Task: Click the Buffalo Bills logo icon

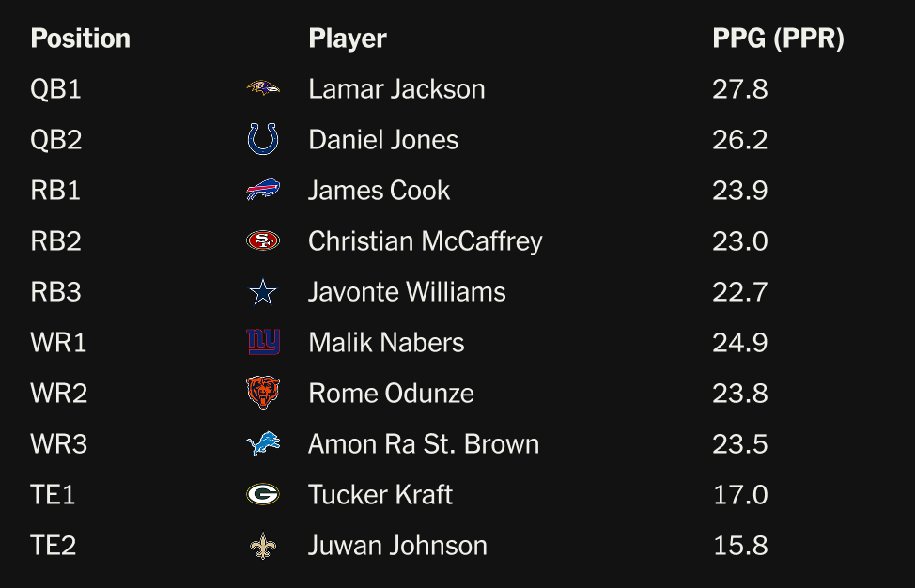Action: (x=263, y=191)
